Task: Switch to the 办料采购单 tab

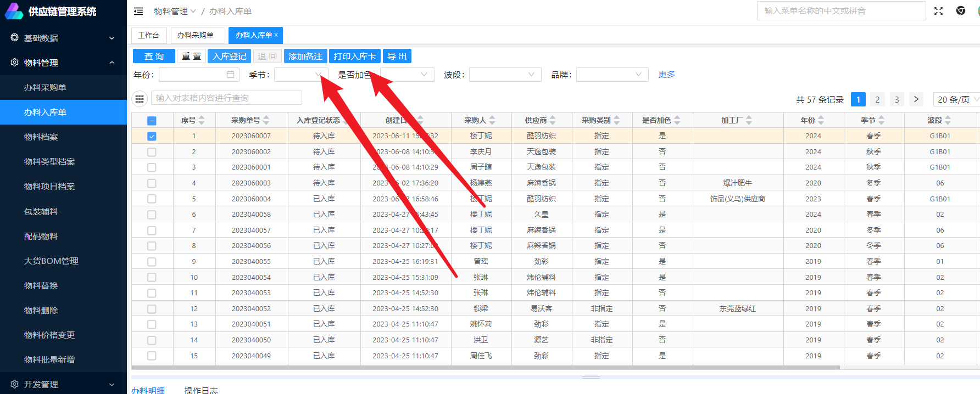Action: click(196, 35)
